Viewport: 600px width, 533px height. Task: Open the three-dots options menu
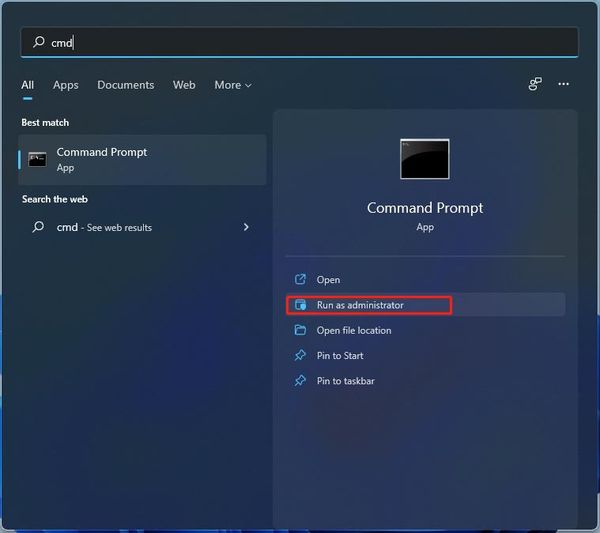(x=564, y=85)
